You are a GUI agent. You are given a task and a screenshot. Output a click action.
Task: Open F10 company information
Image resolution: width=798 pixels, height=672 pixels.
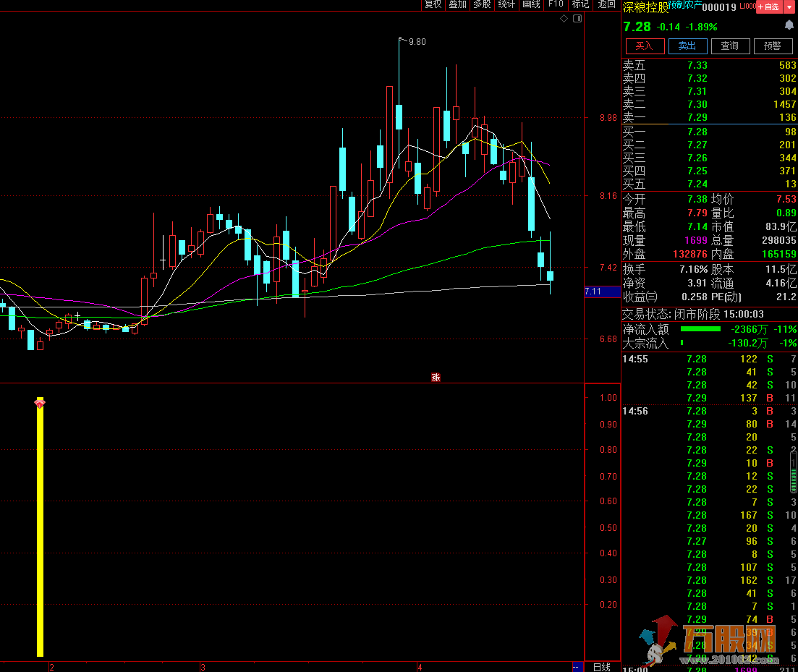[x=556, y=4]
